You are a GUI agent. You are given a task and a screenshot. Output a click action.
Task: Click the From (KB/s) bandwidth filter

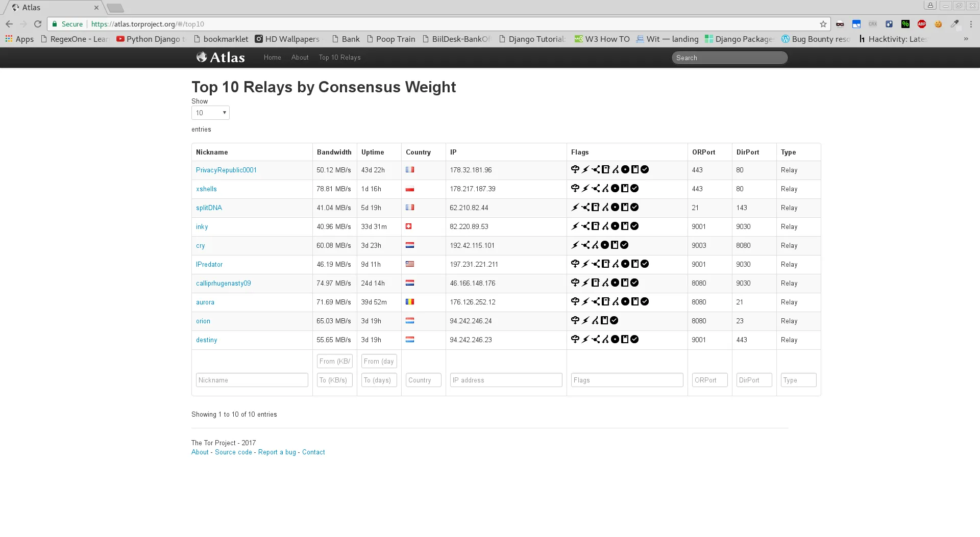tap(335, 361)
